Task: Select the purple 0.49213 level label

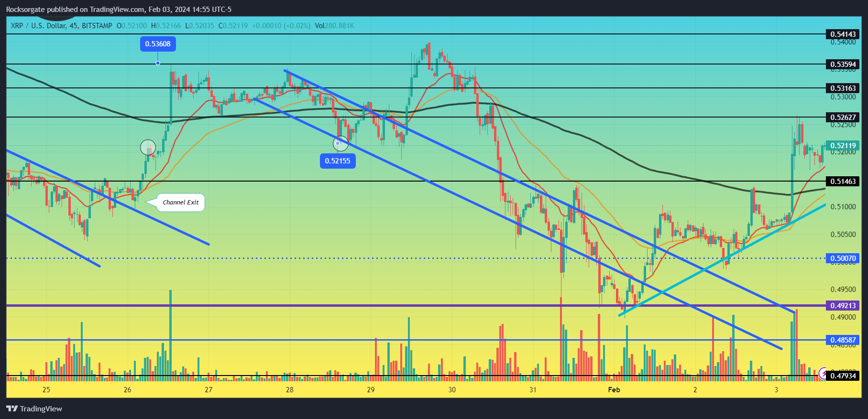Action: (843, 306)
